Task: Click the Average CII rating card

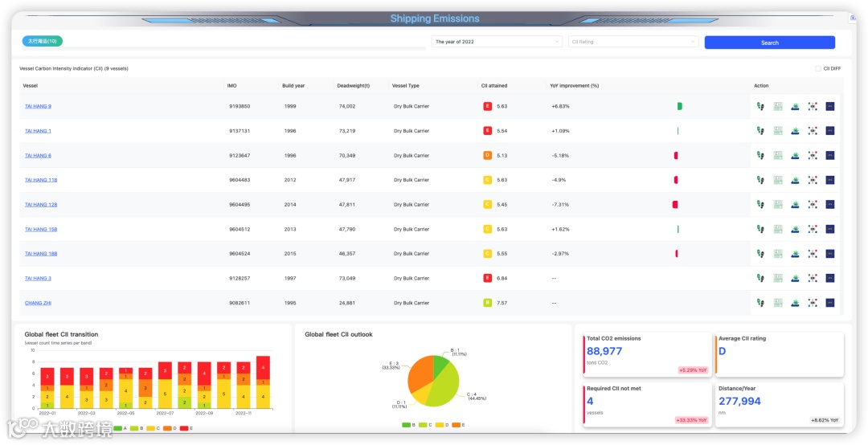Action: click(x=780, y=354)
